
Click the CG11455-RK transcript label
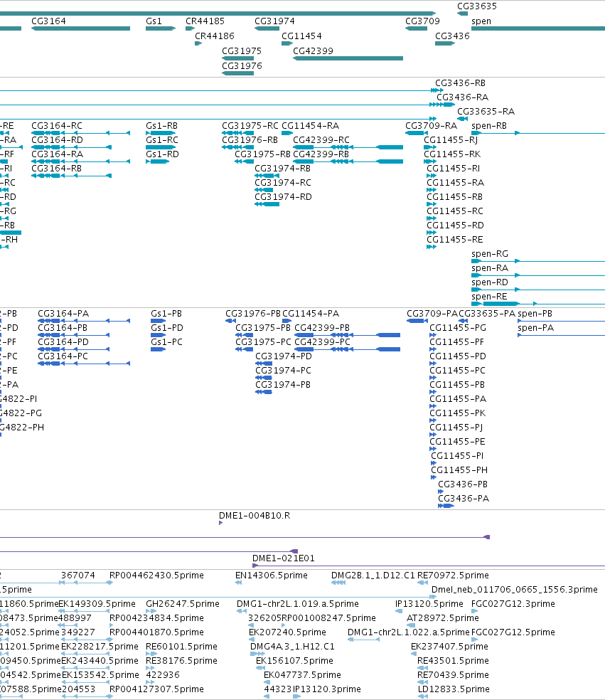pyautogui.click(x=452, y=154)
